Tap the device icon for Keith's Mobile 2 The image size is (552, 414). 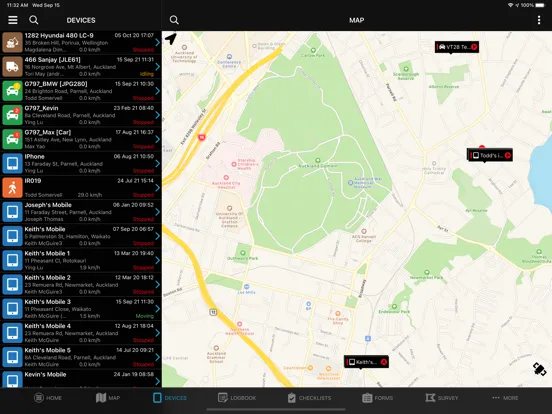(x=12, y=285)
